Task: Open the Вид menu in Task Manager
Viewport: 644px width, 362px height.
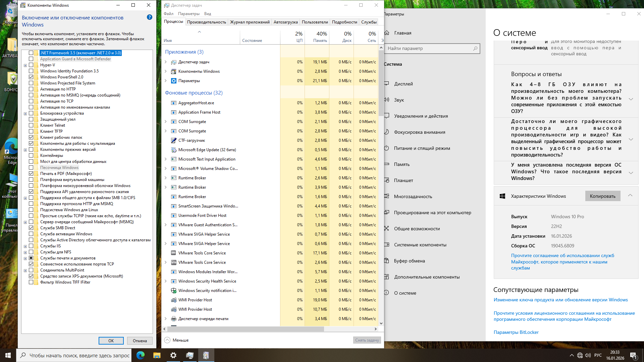Action: pyautogui.click(x=208, y=14)
